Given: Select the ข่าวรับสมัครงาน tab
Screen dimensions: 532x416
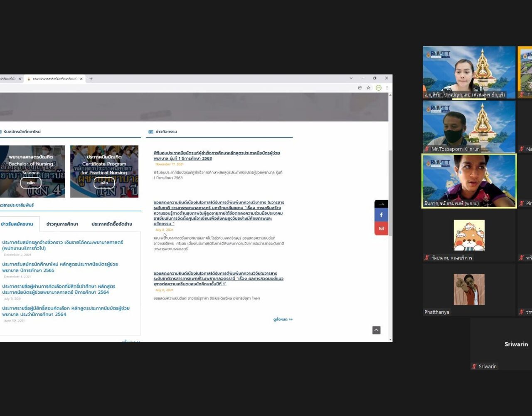Looking at the screenshot, I should [x=17, y=224].
